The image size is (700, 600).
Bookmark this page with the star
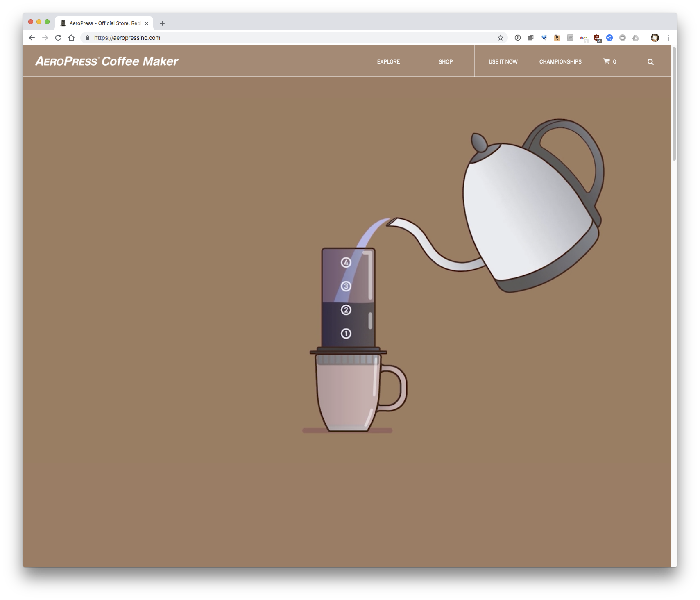click(500, 38)
